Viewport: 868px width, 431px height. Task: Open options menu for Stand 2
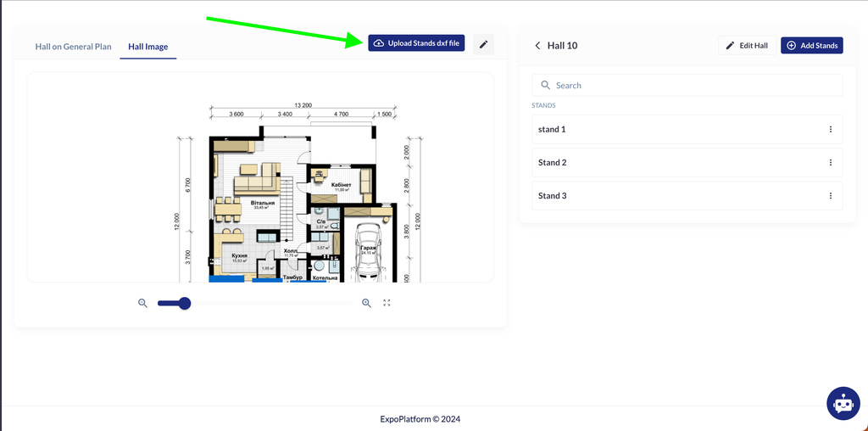[830, 163]
